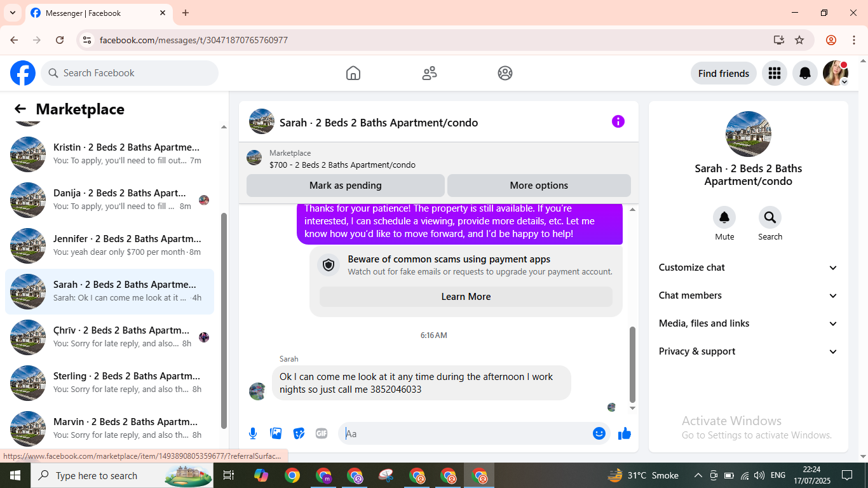Click the install app icon in address bar
868x488 pixels.
point(779,40)
